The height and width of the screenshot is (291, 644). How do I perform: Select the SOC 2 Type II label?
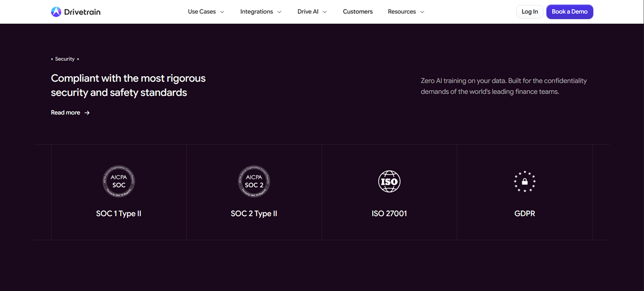pyautogui.click(x=254, y=213)
